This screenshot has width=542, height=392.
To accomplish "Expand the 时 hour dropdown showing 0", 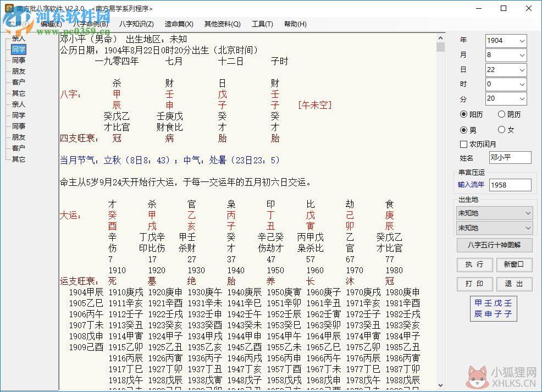I will click(522, 84).
